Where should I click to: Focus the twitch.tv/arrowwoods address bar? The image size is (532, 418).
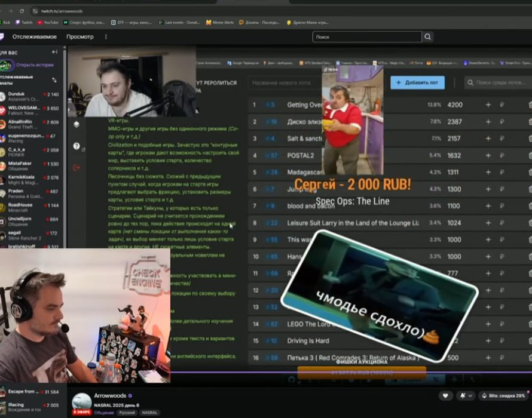(x=62, y=11)
